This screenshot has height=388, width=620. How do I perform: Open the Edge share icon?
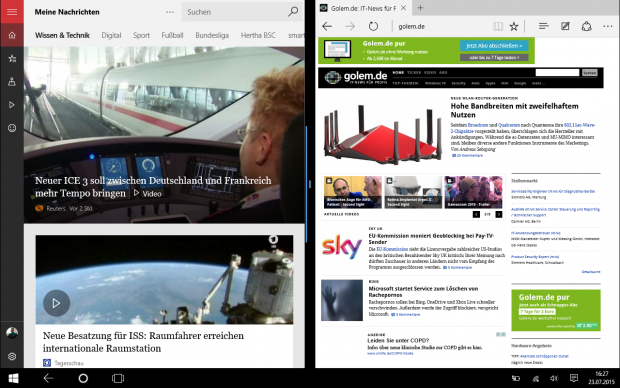click(586, 26)
